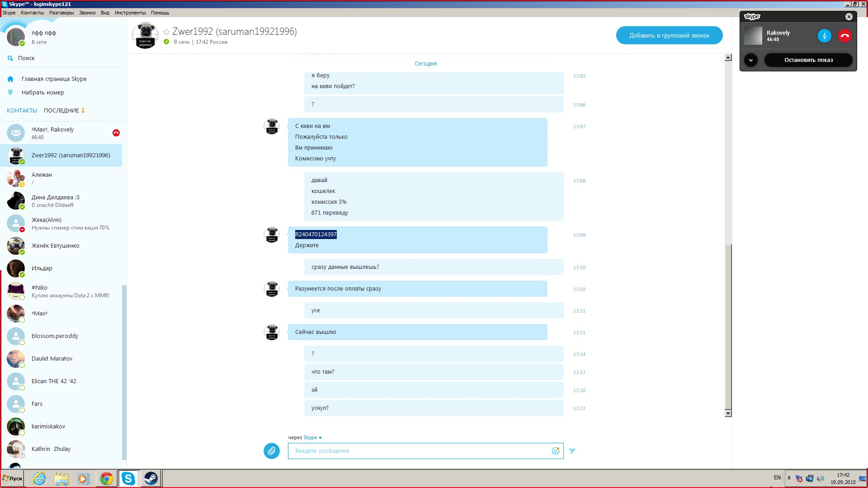This screenshot has width=868, height=488.
Task: Select contact Алижан
Action: point(61,178)
